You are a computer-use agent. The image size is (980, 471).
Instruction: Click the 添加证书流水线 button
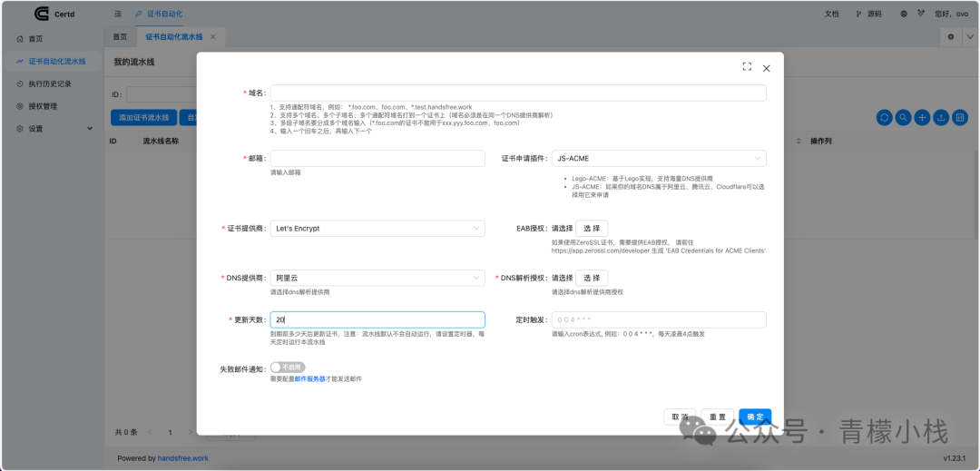pos(143,117)
